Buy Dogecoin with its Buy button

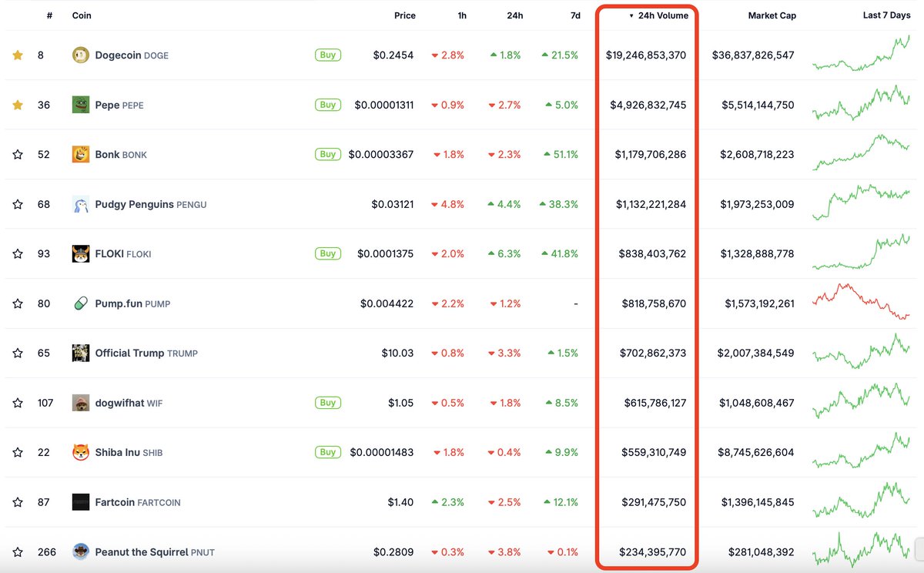pyautogui.click(x=328, y=55)
